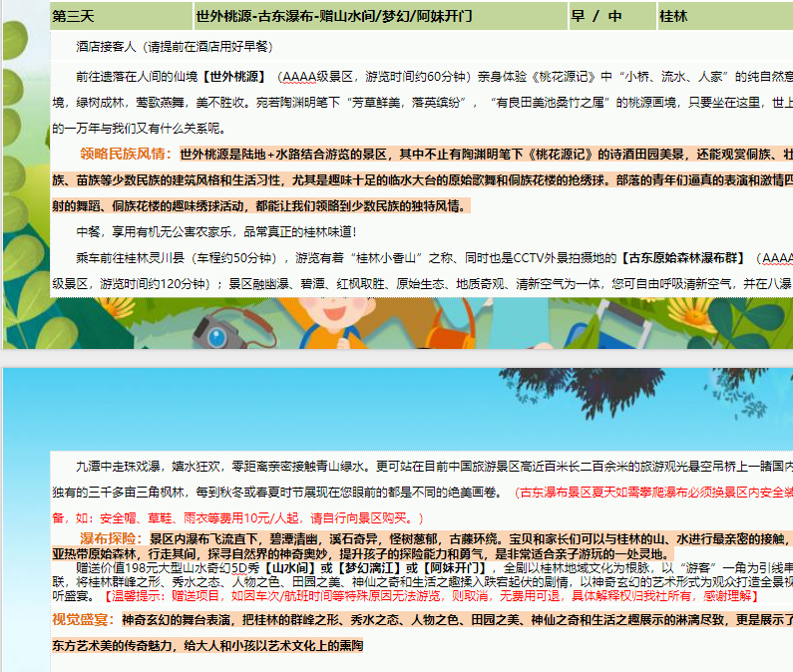Click the orange heading '瀑布探险：'
This screenshot has width=793, height=672.
tap(112, 538)
